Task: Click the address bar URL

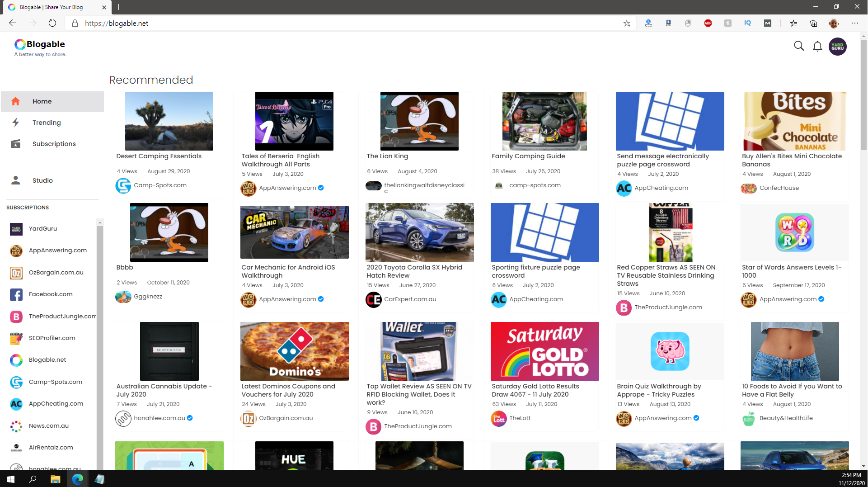Action: (117, 23)
